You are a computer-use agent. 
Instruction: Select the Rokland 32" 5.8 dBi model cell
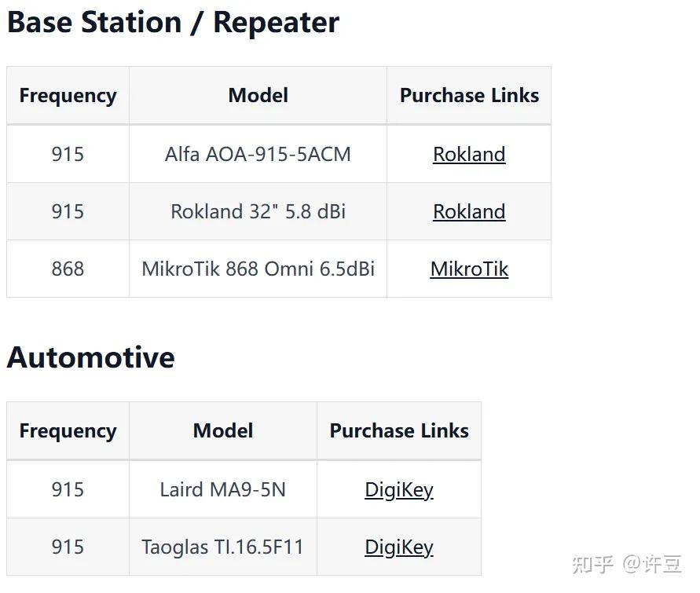tap(258, 211)
